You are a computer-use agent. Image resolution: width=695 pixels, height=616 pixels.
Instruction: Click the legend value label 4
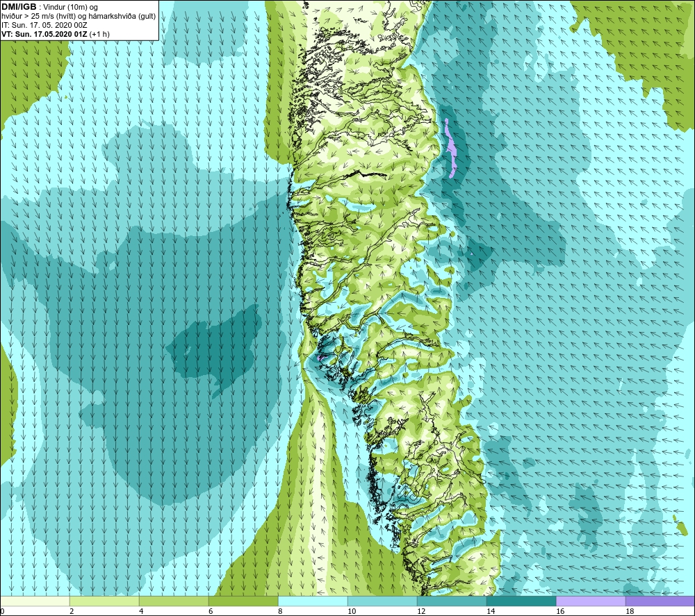click(141, 611)
